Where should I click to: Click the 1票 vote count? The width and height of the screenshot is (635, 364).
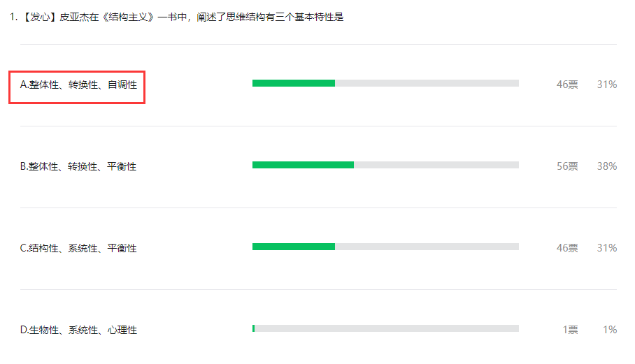pos(570,330)
